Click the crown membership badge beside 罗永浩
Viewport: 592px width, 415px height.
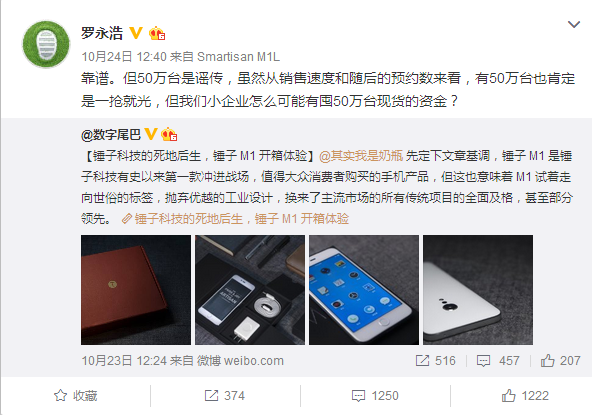(157, 34)
